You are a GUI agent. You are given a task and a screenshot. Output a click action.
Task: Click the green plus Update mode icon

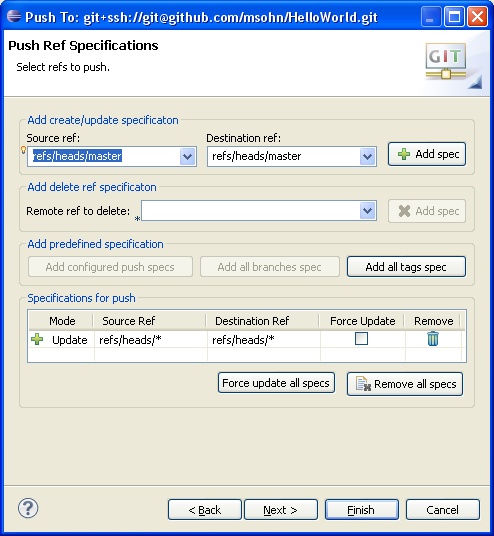(x=37, y=339)
